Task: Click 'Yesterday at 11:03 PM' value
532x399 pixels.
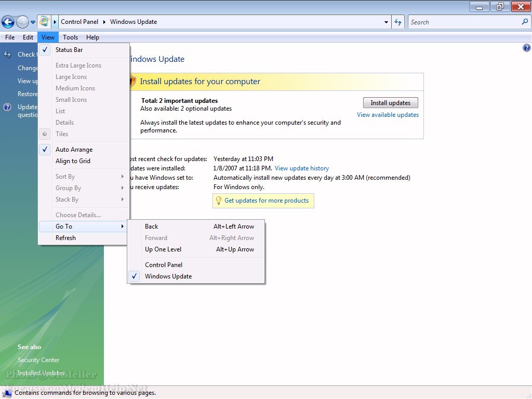Action: coord(243,159)
